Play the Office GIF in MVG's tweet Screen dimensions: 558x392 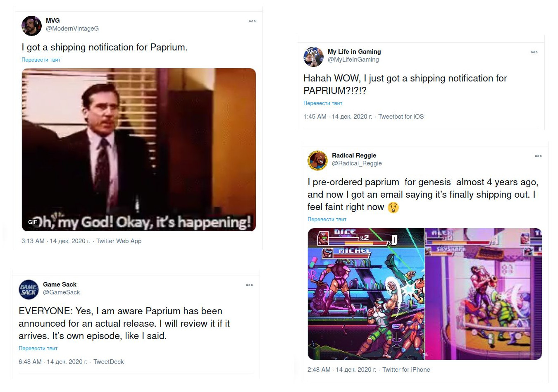[x=138, y=149]
